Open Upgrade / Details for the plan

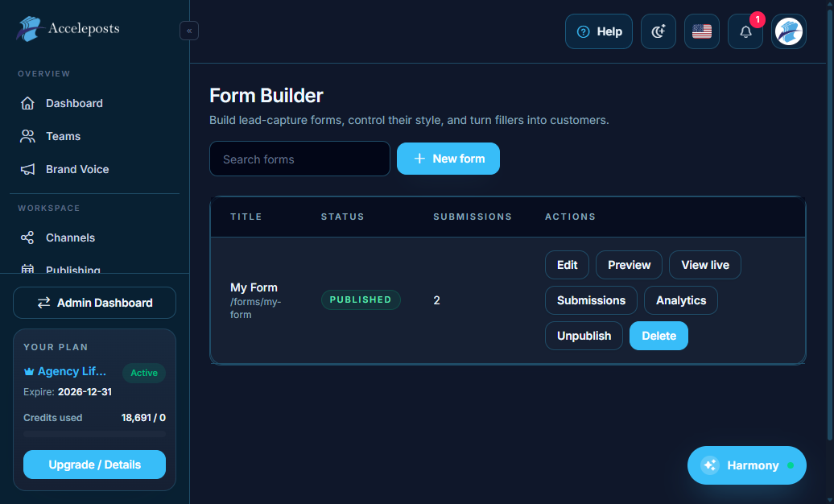click(94, 465)
